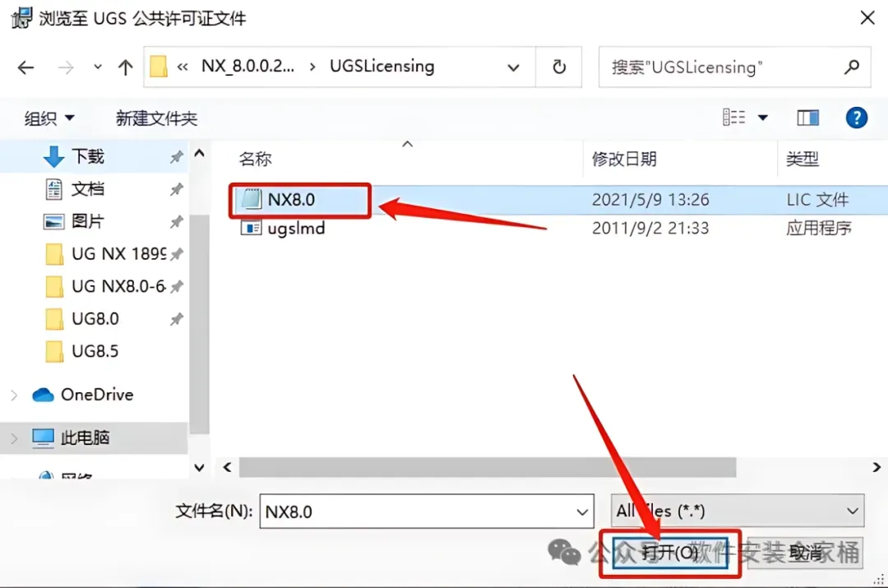The width and height of the screenshot is (888, 588).
Task: Change the view layout icon
Action: 734,118
